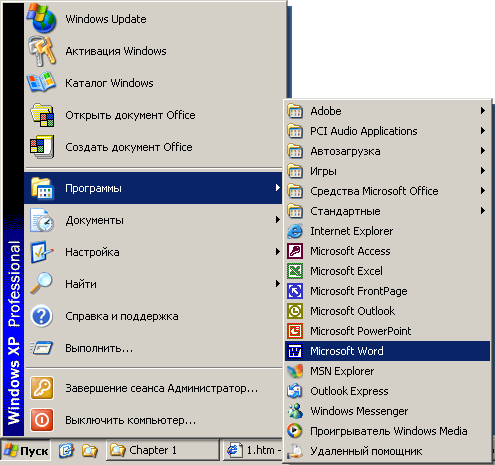Image resolution: width=495 pixels, height=465 pixels.
Task: Click the Windows Messenger label
Action: tap(359, 411)
